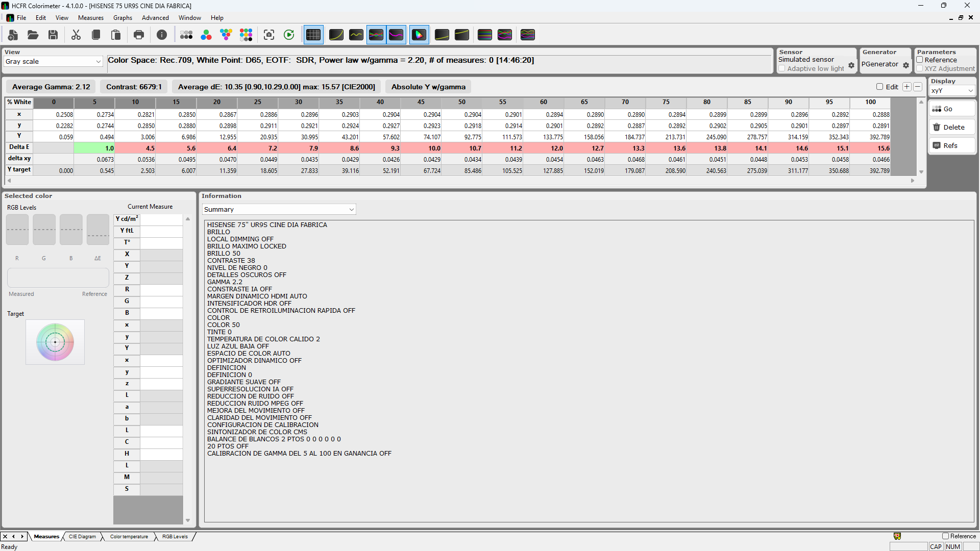The height and width of the screenshot is (551, 980).
Task: Save the current file with floppy icon
Action: [53, 35]
